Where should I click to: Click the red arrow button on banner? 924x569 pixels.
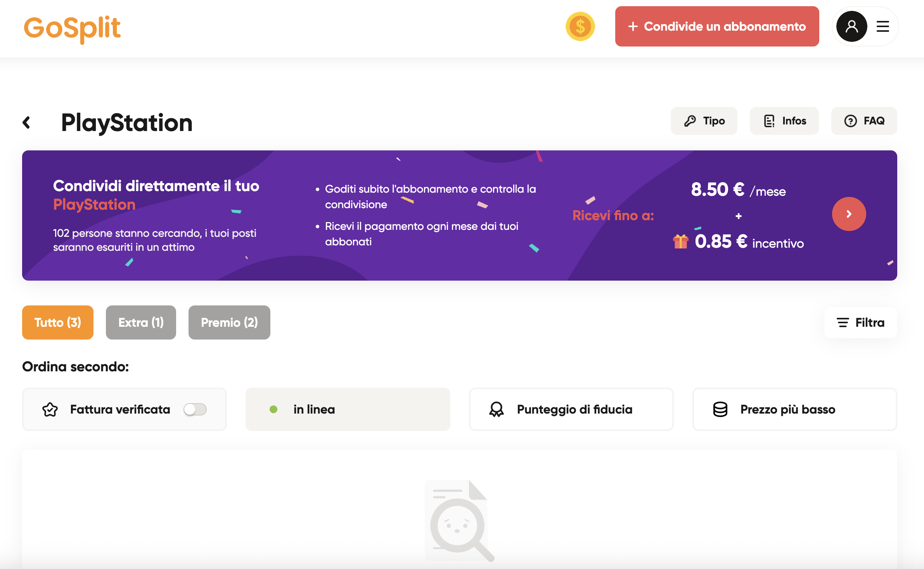point(849,214)
